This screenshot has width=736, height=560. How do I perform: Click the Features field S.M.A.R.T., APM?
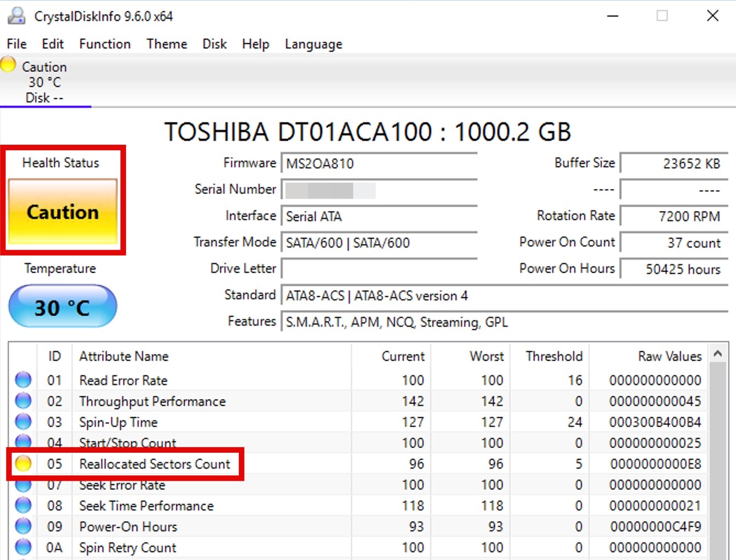point(504,322)
